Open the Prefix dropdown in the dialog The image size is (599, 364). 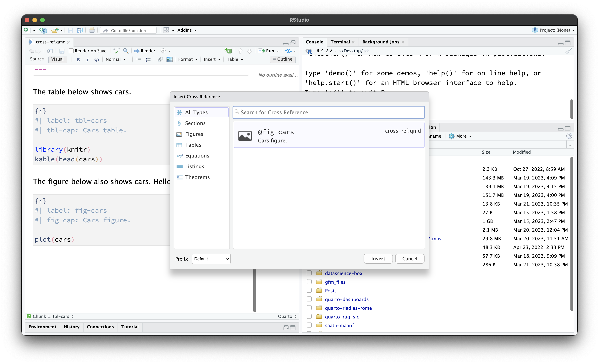tap(211, 259)
